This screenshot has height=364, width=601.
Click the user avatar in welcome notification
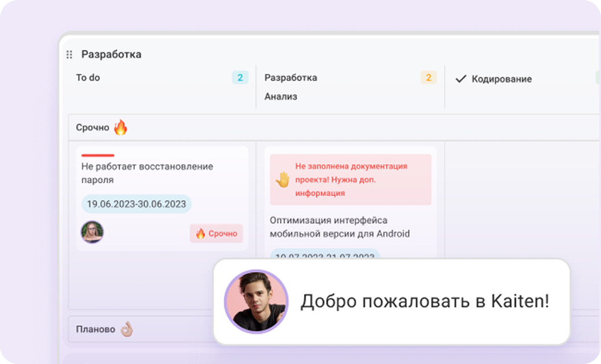[x=256, y=301]
